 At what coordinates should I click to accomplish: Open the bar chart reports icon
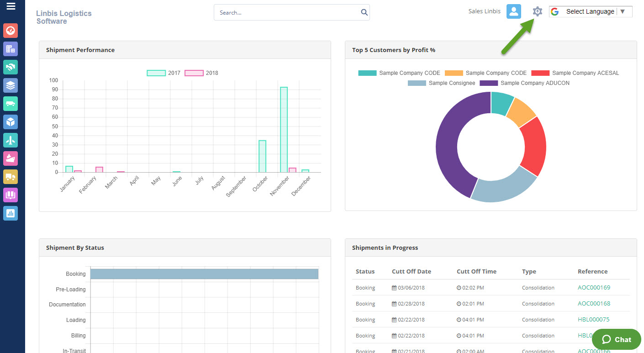11,213
